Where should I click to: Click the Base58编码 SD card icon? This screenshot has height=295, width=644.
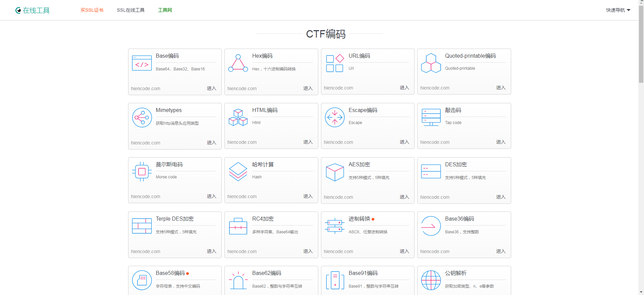click(x=142, y=280)
